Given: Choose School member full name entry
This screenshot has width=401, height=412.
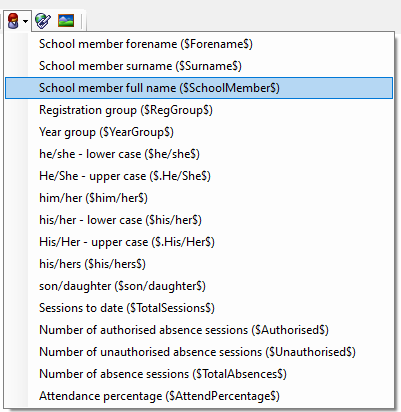Looking at the screenshot, I should pyautogui.click(x=199, y=88).
